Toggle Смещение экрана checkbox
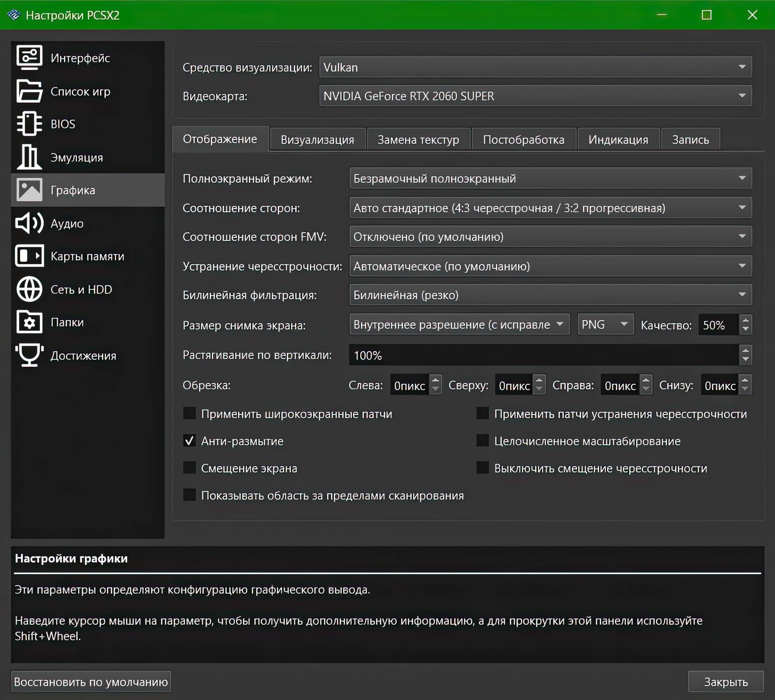Viewport: 775px width, 700px height. coord(189,468)
